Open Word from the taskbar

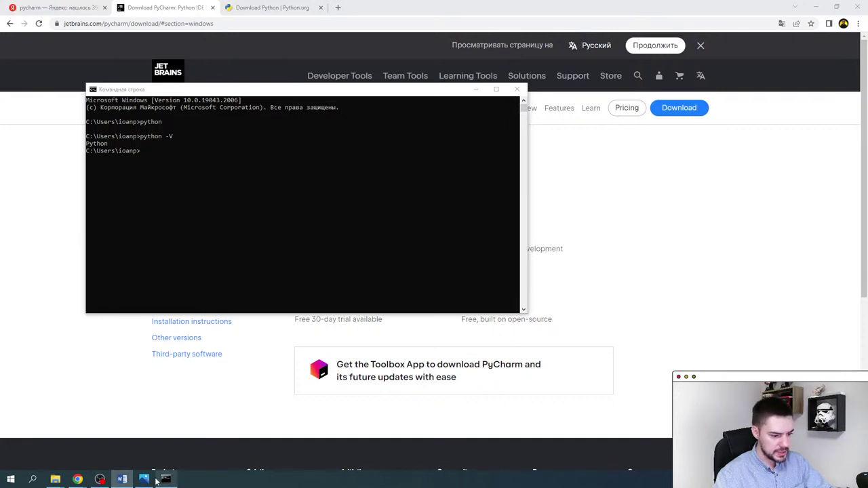point(122,479)
